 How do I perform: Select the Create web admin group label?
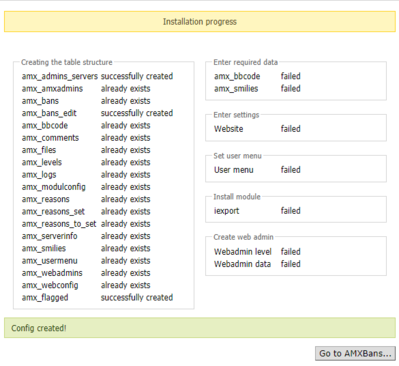pyautogui.click(x=243, y=237)
